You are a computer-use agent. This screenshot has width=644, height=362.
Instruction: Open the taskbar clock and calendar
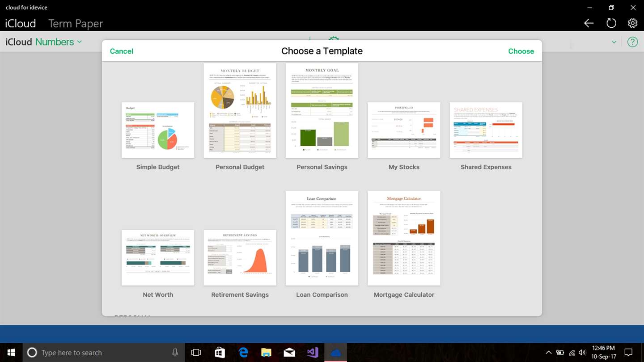click(x=604, y=353)
